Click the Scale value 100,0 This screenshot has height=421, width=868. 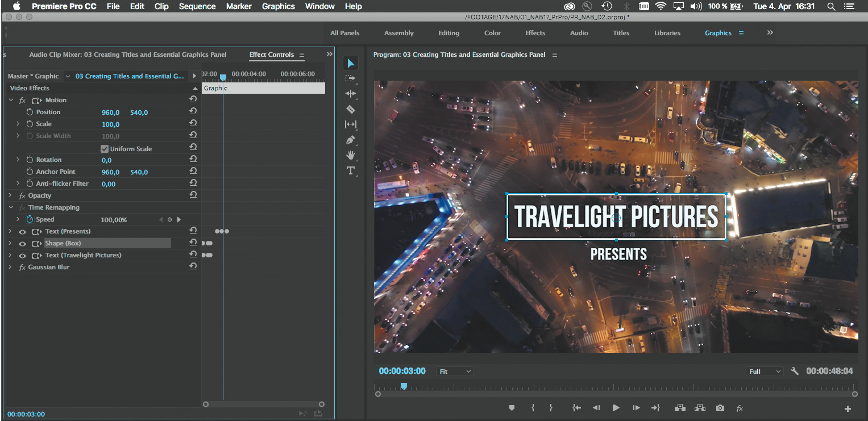click(110, 124)
